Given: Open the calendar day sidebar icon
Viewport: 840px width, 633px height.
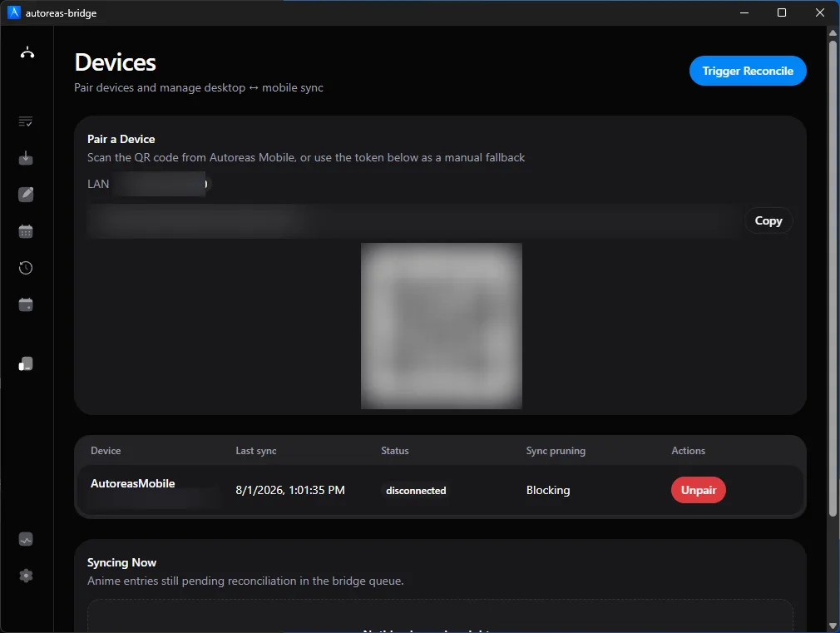Looking at the screenshot, I should [x=26, y=304].
